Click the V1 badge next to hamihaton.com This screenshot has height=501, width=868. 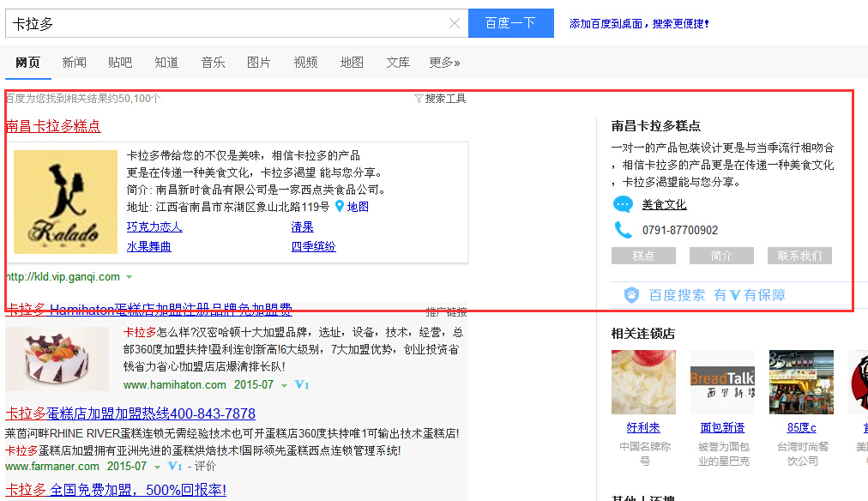click(302, 384)
